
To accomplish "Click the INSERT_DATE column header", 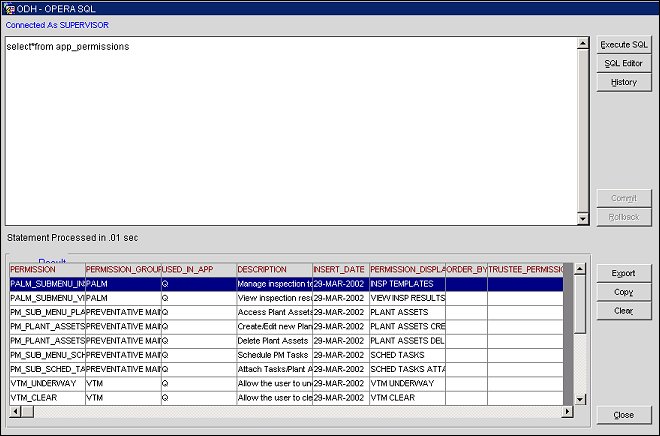I will (x=340, y=270).
